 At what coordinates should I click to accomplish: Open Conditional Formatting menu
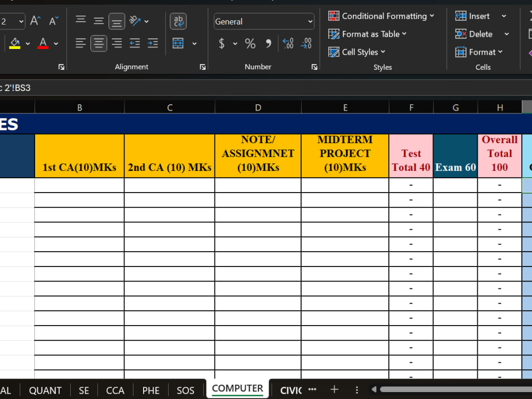tap(381, 16)
